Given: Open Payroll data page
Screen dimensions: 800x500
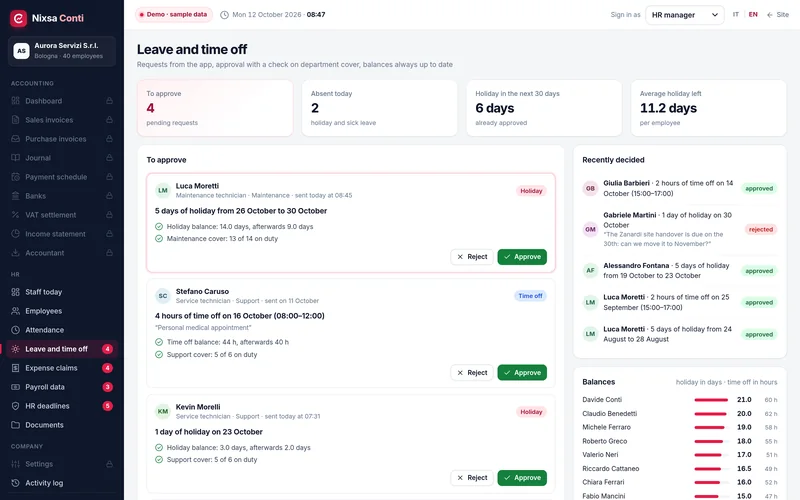Looking at the screenshot, I should (62, 387).
